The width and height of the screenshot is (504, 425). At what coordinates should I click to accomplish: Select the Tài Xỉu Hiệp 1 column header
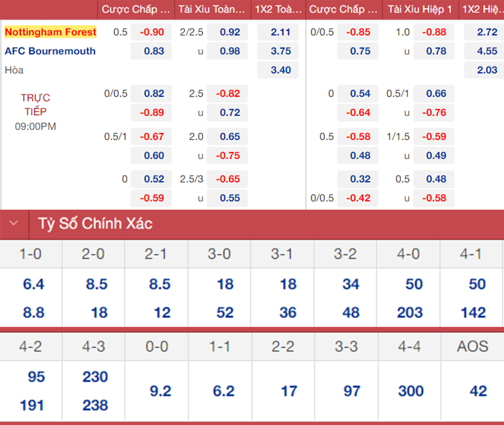coord(420,10)
